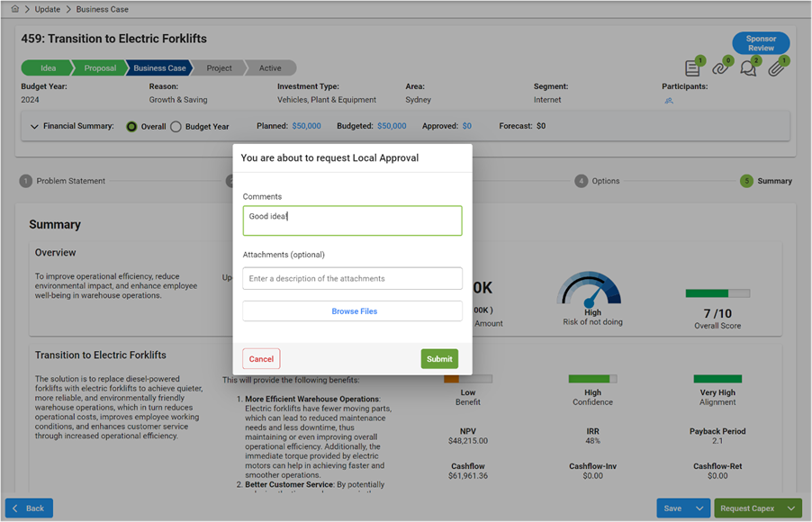This screenshot has height=522, width=812.
Task: Submit the Local Approval request
Action: point(439,358)
